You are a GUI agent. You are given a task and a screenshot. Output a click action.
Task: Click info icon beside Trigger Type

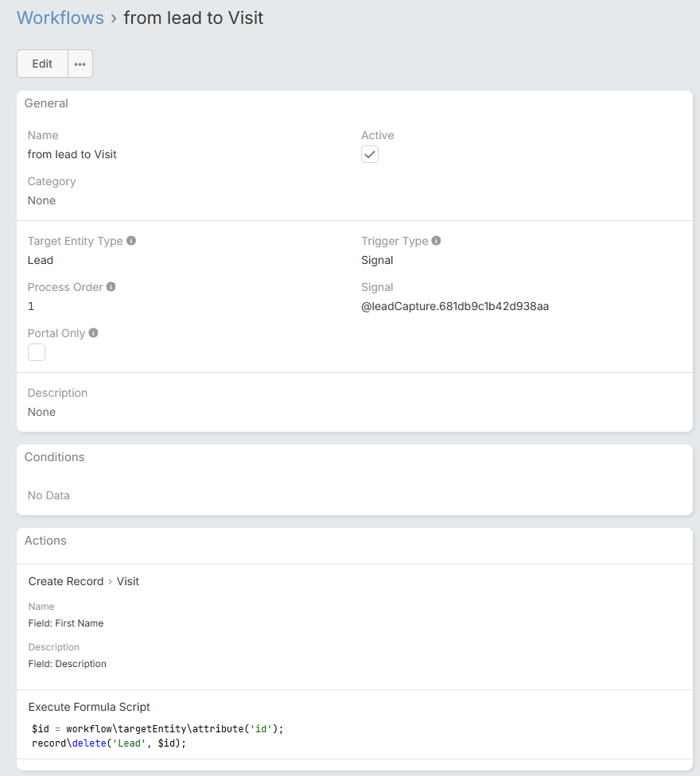click(x=436, y=240)
